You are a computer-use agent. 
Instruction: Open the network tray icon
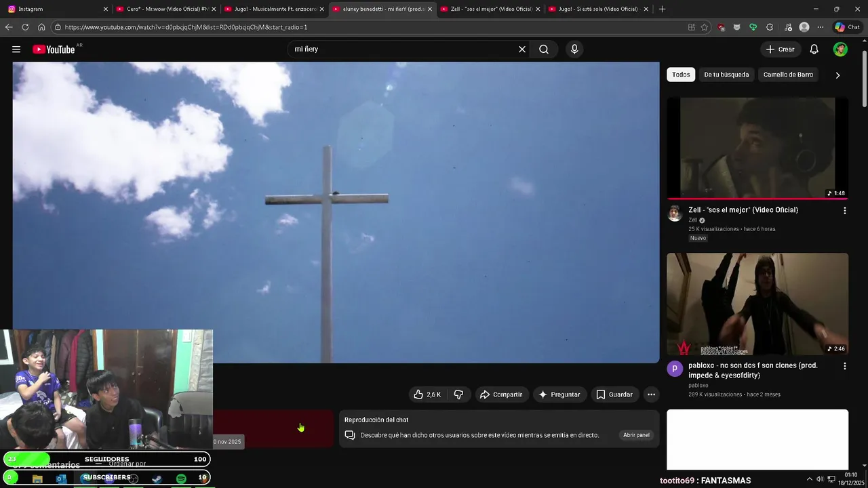point(831,479)
